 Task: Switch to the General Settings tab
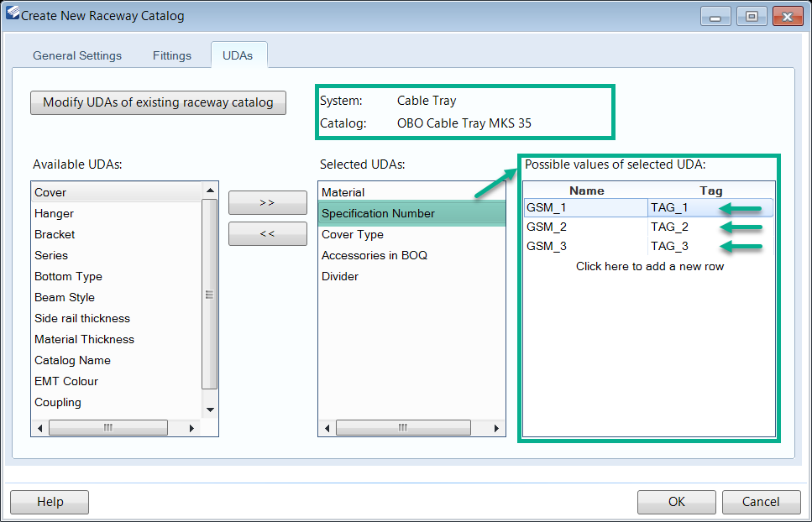pyautogui.click(x=77, y=56)
